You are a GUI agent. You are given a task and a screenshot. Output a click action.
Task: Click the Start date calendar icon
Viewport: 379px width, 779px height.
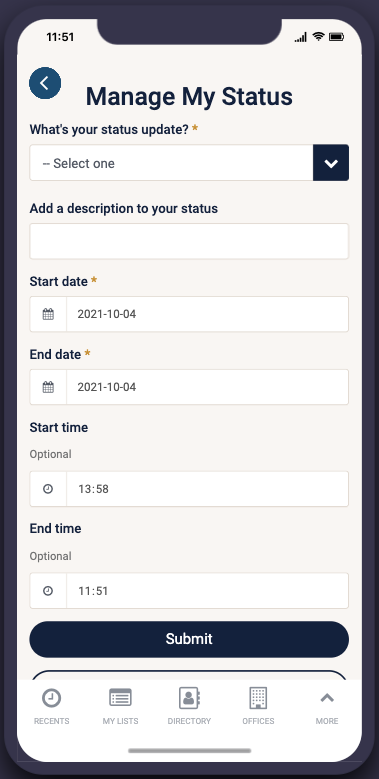48,314
